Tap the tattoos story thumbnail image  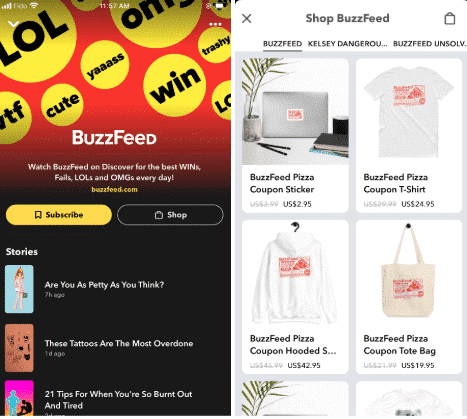point(19,348)
